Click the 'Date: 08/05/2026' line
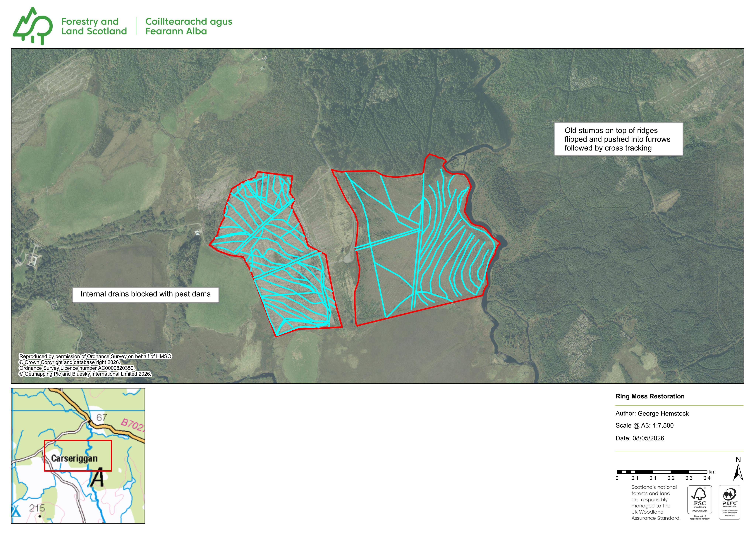756x535 pixels. (x=640, y=438)
